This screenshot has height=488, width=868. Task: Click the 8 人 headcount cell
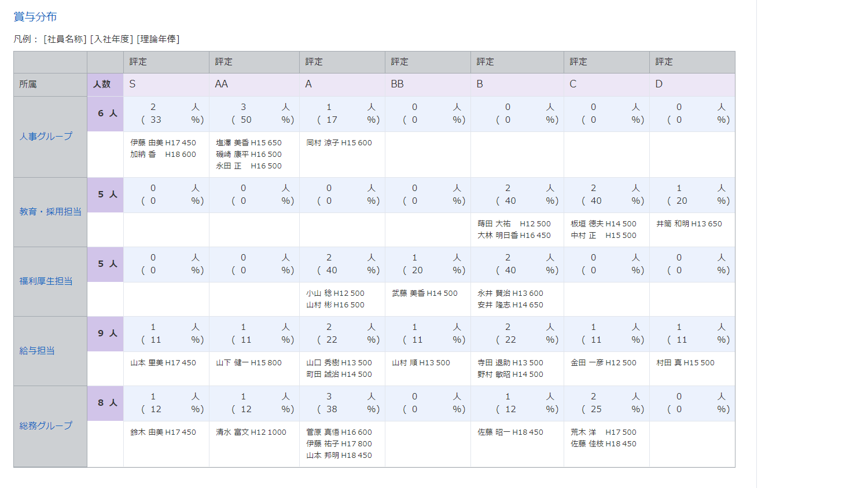[x=107, y=403]
